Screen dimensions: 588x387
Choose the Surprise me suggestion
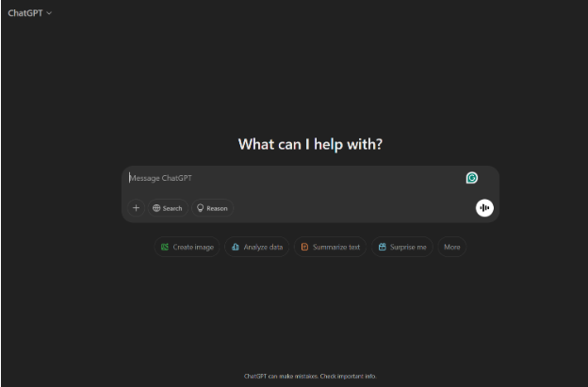click(402, 247)
